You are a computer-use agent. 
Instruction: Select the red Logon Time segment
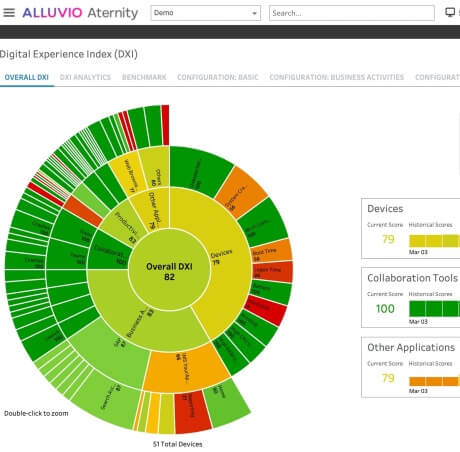coord(273,272)
